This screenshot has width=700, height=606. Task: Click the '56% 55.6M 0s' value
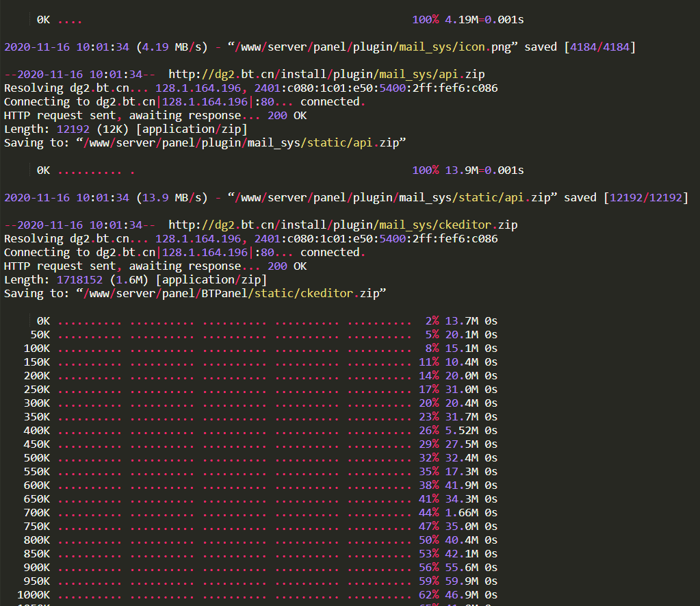[458, 568]
